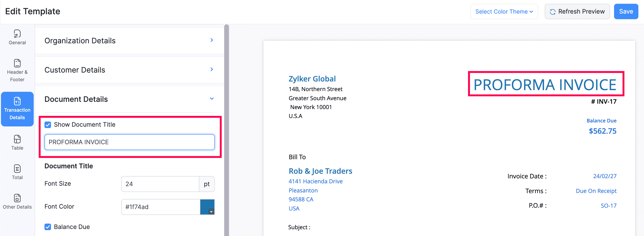Screen dimensions: 644x236
Task: Click the Save button
Action: pos(626,11)
